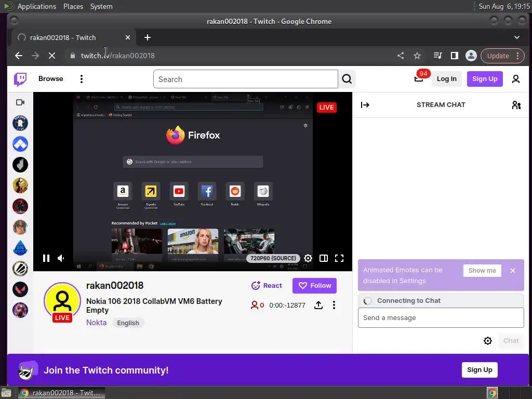Click the 720P60 (SOURCE) quality label
The image size is (532, 399).
(273, 258)
